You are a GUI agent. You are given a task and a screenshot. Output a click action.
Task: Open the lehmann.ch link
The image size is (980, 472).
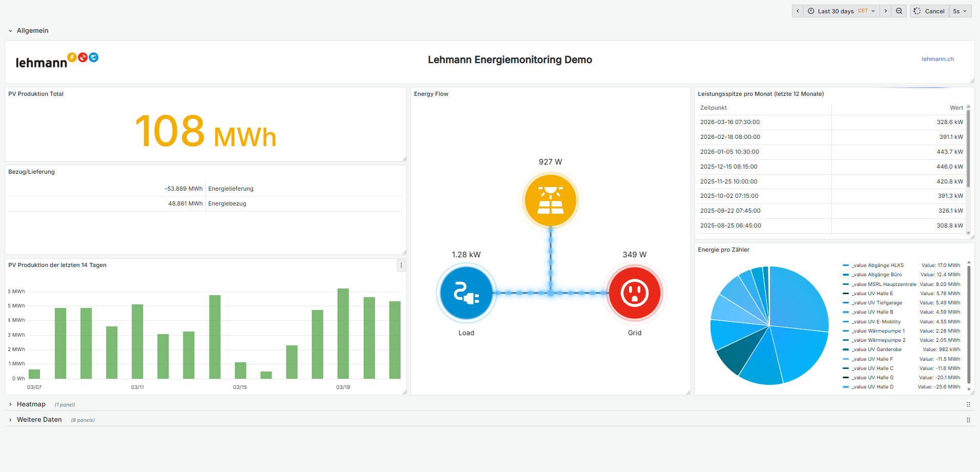[x=937, y=59]
